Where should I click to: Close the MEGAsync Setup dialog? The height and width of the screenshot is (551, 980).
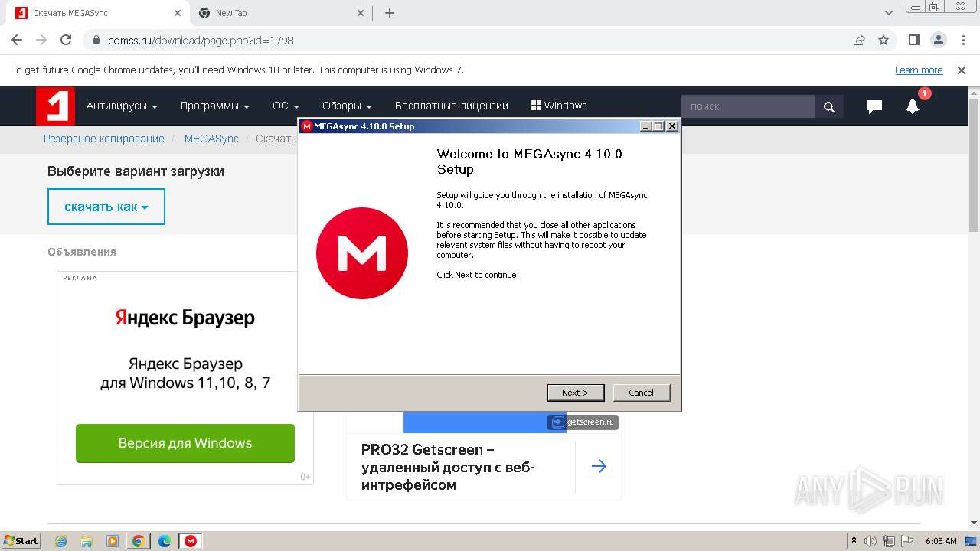pos(672,126)
